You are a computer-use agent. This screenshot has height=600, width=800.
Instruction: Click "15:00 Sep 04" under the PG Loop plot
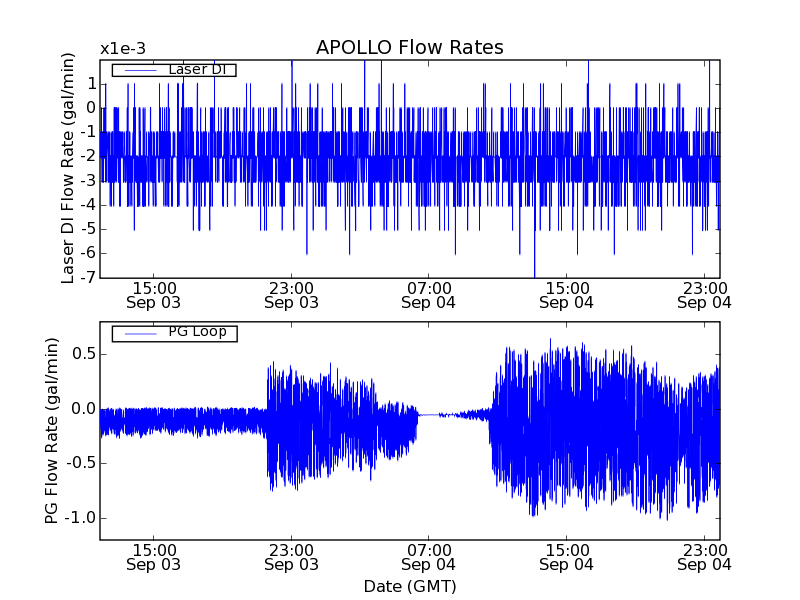pos(566,558)
